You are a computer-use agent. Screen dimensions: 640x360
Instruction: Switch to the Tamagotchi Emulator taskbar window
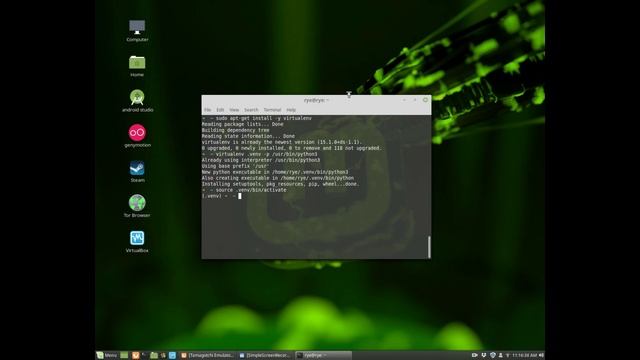[207, 356]
